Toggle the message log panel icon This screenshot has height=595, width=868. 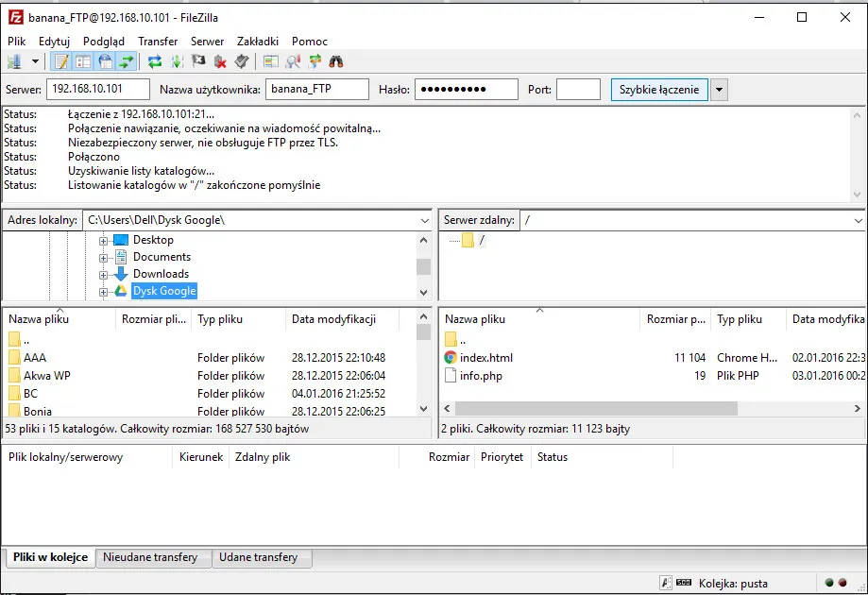pos(61,61)
